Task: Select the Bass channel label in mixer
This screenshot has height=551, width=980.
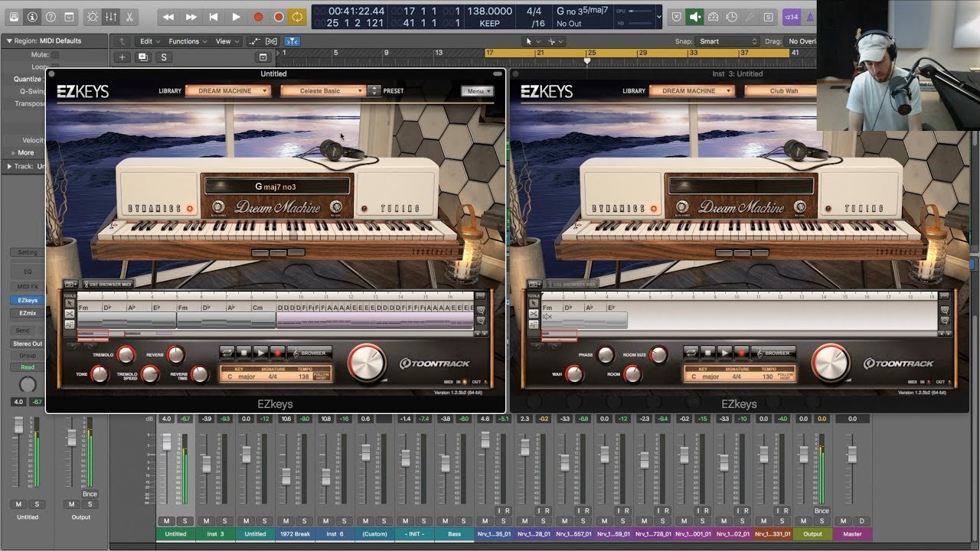Action: 454,534
